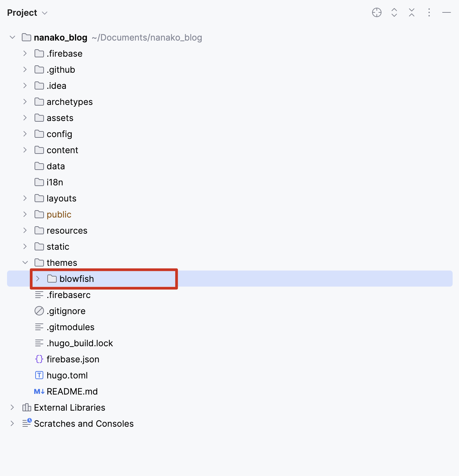Image resolution: width=459 pixels, height=476 pixels.
Task: Collapse the themes folder
Action: click(25, 263)
